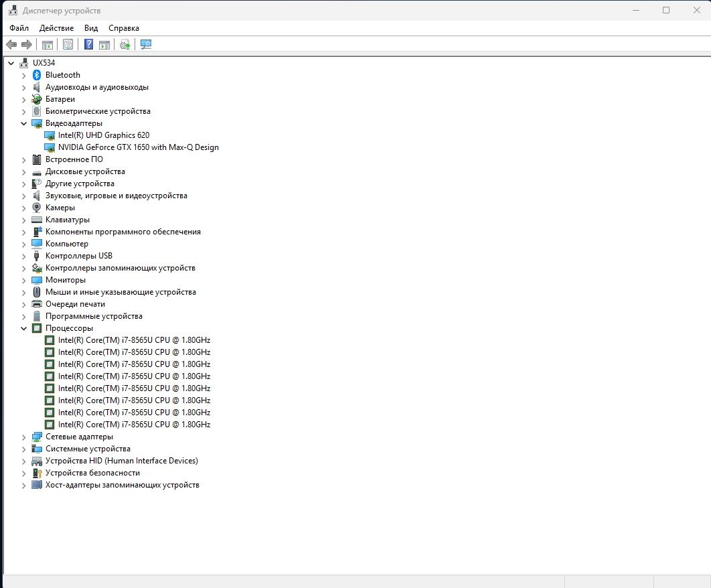Expand Компоненты программного обеспечения chevron

23,232
